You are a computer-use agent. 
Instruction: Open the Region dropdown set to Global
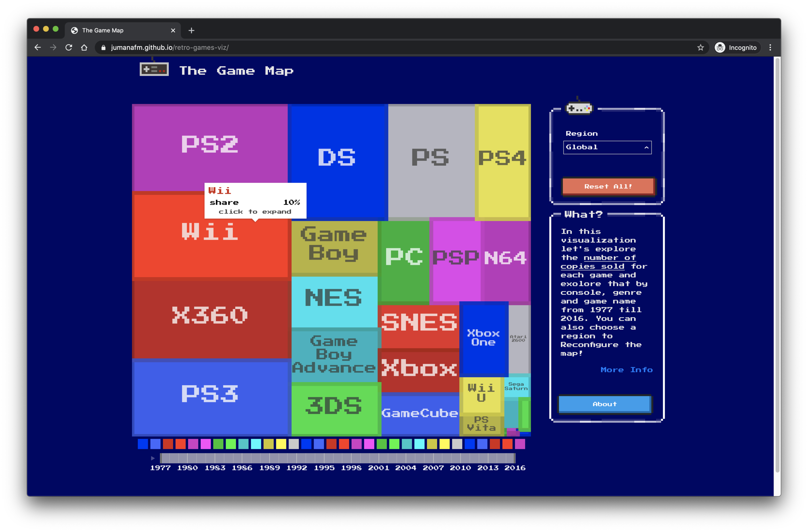[x=607, y=147]
